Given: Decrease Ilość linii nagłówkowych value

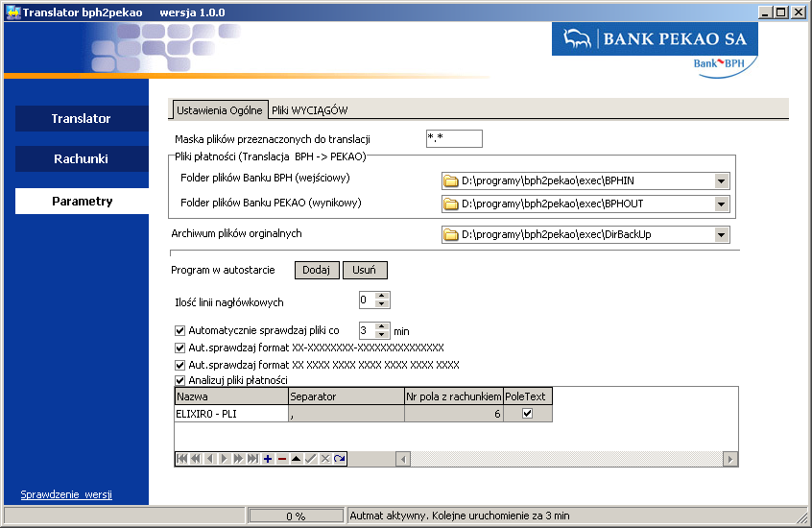Looking at the screenshot, I should [382, 303].
